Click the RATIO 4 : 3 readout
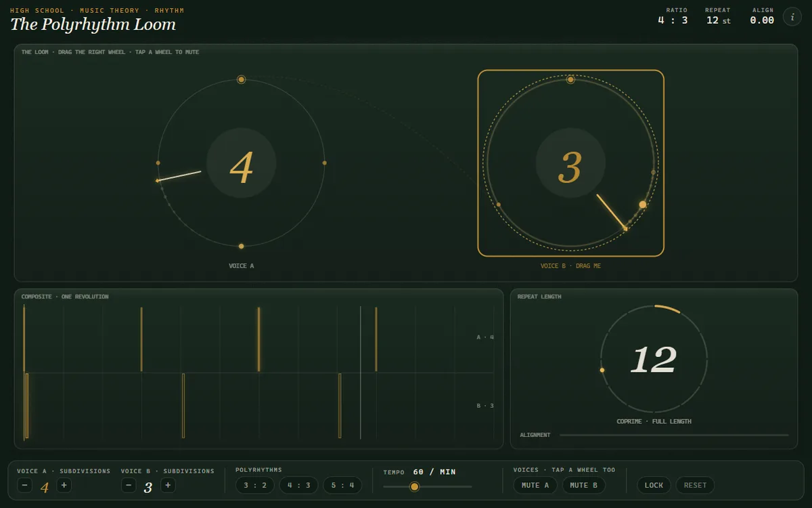The width and height of the screenshot is (812, 508). coord(673,17)
